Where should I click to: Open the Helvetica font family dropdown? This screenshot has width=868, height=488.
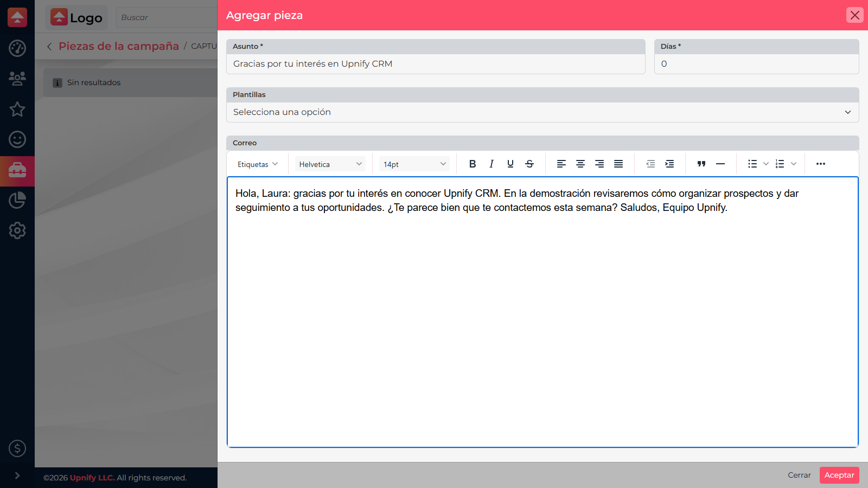click(x=330, y=164)
